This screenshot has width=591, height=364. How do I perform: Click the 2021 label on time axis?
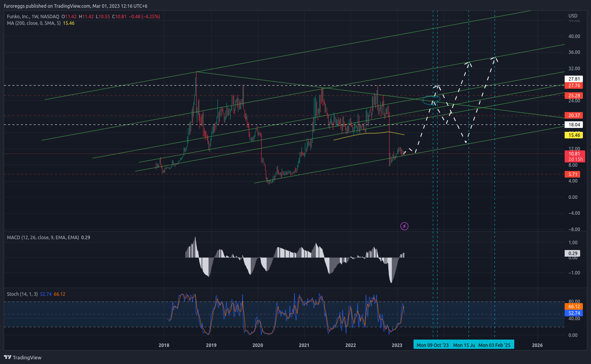(x=304, y=345)
